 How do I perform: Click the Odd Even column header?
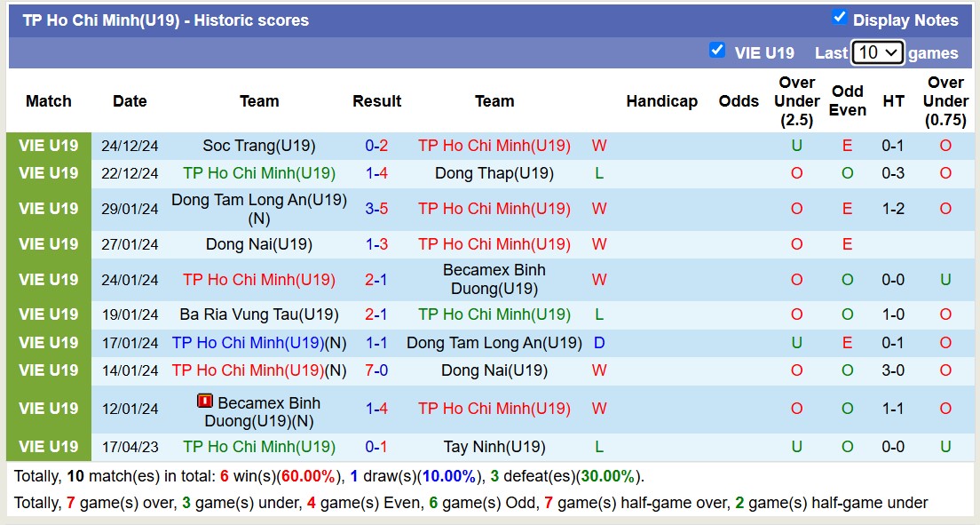coord(847,101)
